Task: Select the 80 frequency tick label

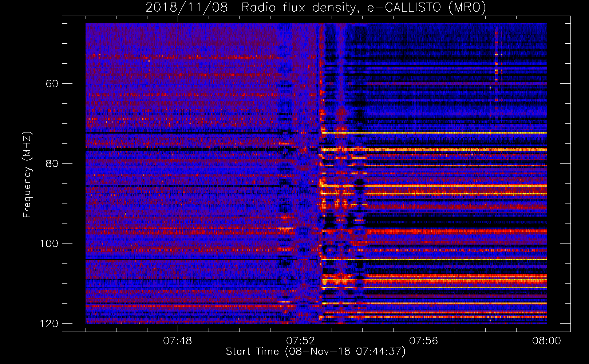Action: point(52,163)
